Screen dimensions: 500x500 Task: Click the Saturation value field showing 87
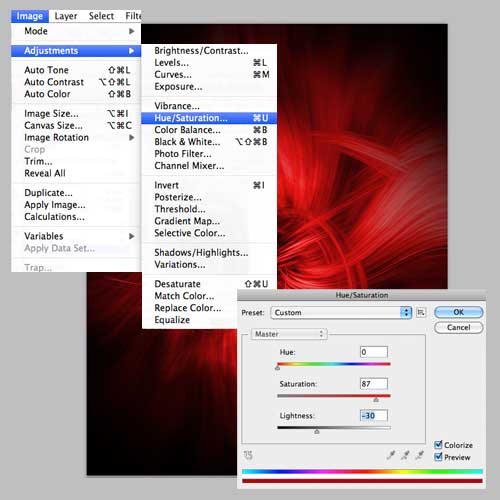tap(374, 384)
